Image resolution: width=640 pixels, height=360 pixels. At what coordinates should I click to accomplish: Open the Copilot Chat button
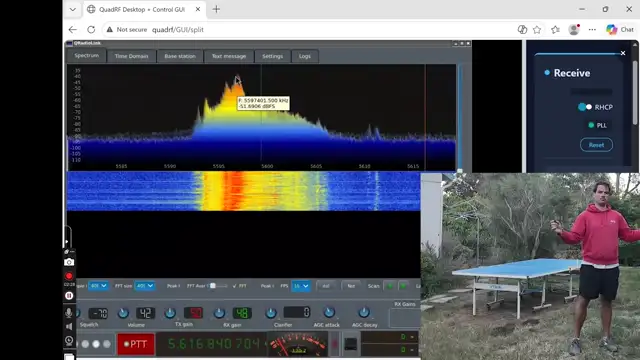click(620, 29)
